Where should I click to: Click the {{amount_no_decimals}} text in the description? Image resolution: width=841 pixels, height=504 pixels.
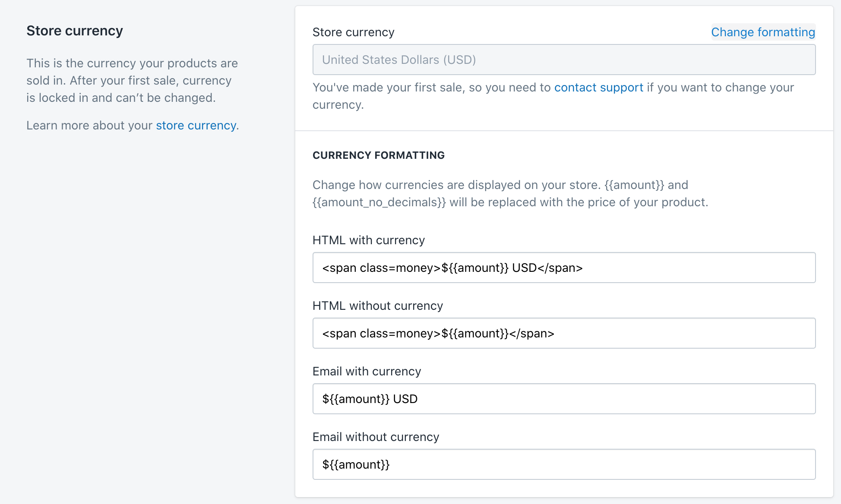click(379, 202)
